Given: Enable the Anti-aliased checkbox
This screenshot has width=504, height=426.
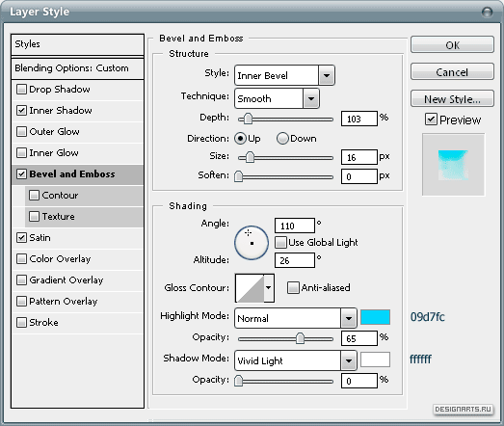Looking at the screenshot, I should pyautogui.click(x=293, y=287).
